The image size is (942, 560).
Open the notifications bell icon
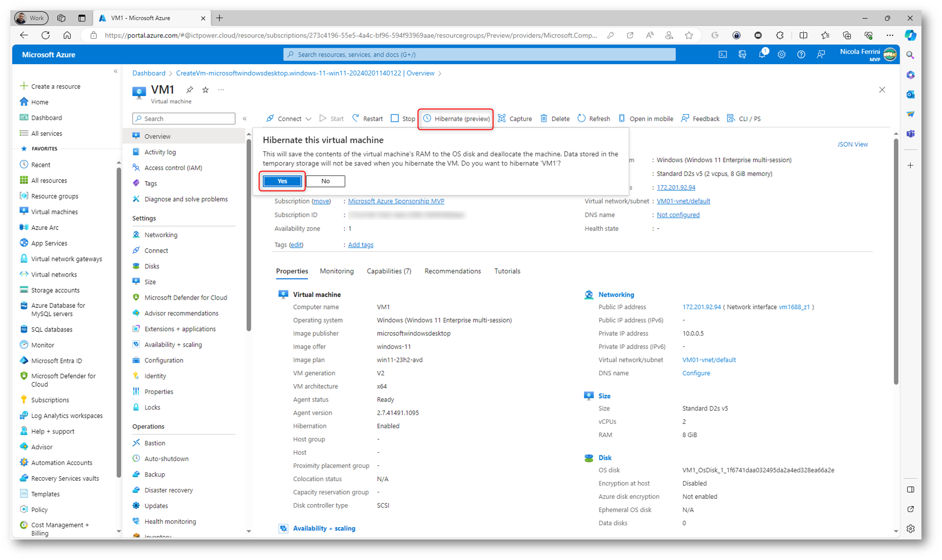click(x=762, y=54)
